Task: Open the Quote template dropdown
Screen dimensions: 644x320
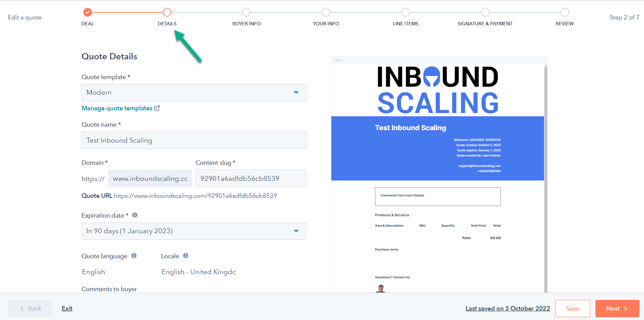Action: 194,93
